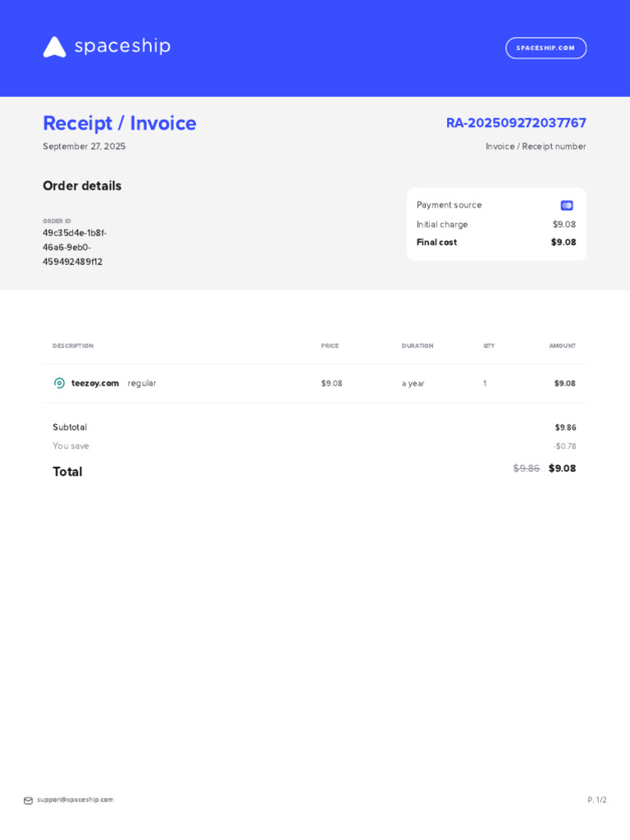Select the -$0.78 savings value

565,445
